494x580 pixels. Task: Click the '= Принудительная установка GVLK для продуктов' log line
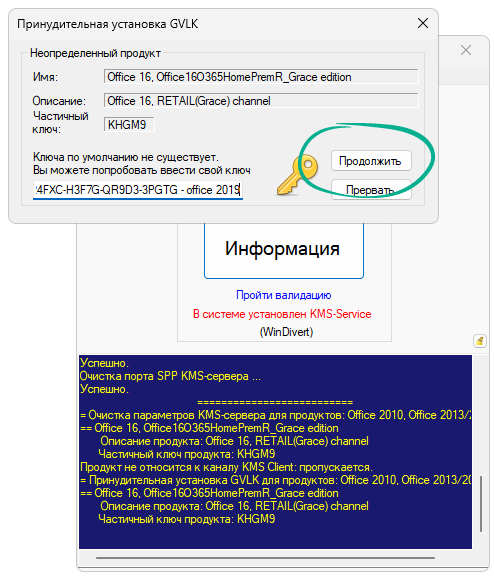tap(276, 480)
